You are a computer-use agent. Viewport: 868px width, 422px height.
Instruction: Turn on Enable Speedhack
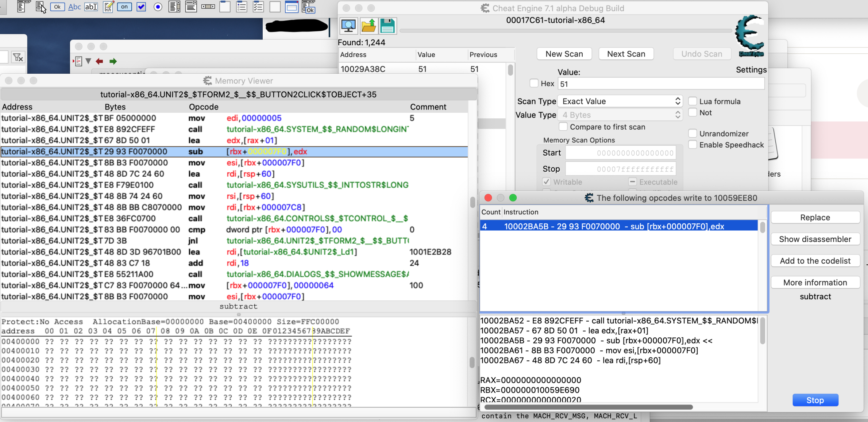coord(693,145)
